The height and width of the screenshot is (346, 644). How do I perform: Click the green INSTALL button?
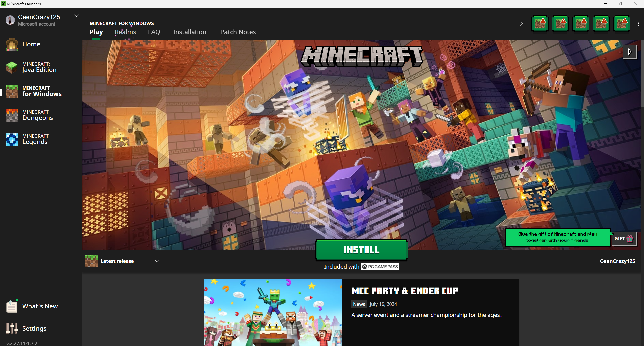click(x=361, y=250)
